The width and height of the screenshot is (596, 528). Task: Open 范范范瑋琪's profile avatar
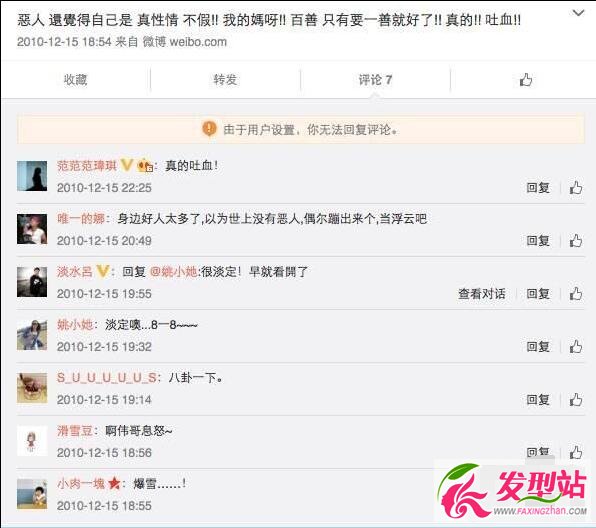(x=32, y=176)
